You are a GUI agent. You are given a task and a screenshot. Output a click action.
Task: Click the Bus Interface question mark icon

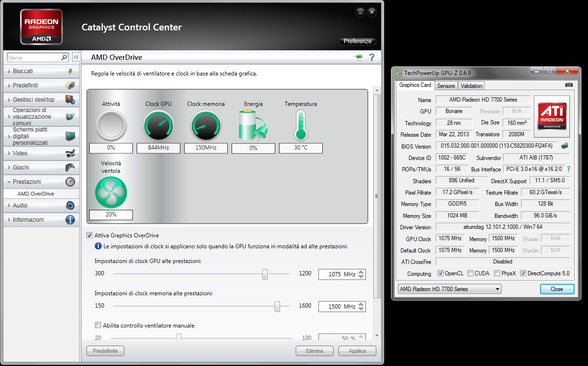pyautogui.click(x=568, y=169)
